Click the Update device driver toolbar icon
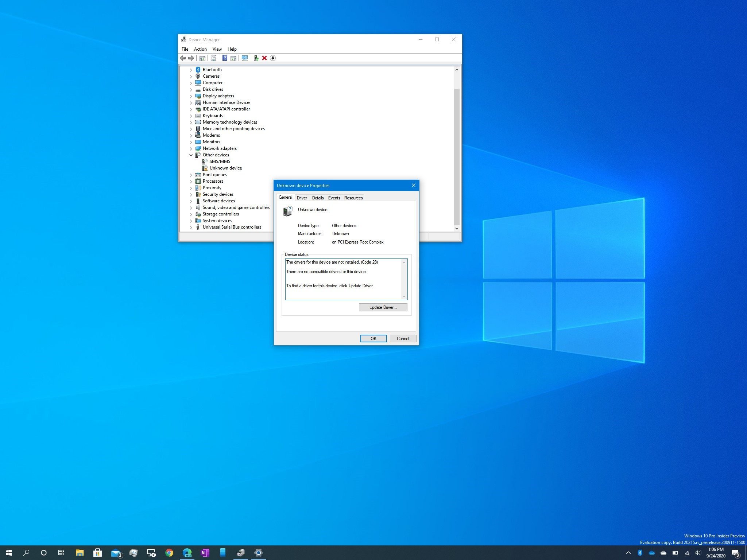 click(256, 58)
